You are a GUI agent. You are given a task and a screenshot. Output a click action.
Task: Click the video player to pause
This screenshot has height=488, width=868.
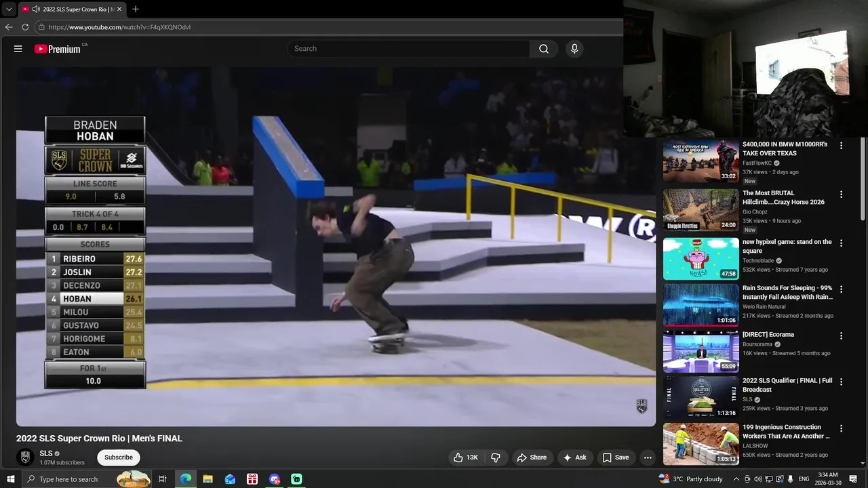(x=336, y=247)
